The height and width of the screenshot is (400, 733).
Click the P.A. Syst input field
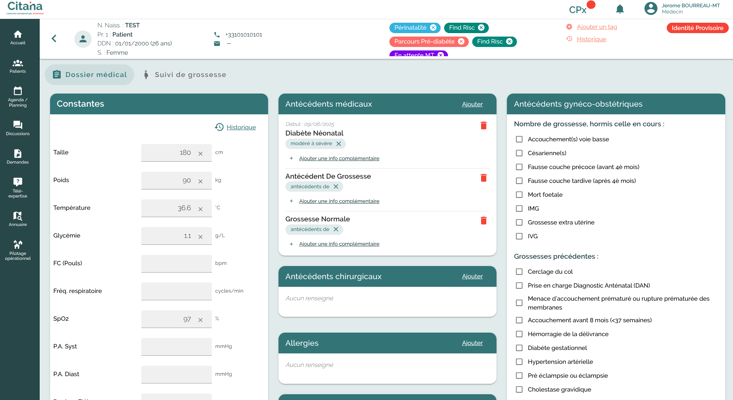(x=176, y=347)
